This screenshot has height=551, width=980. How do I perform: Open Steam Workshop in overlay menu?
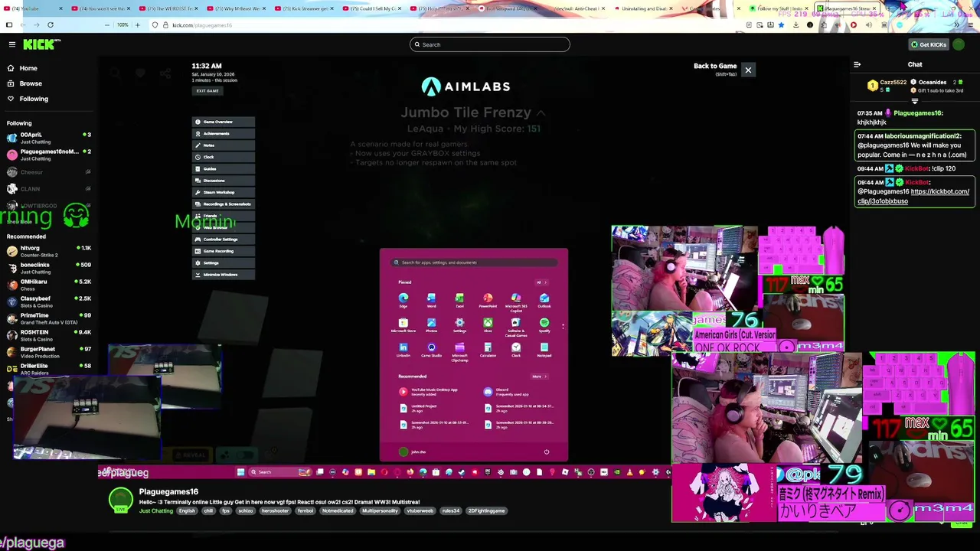(223, 192)
